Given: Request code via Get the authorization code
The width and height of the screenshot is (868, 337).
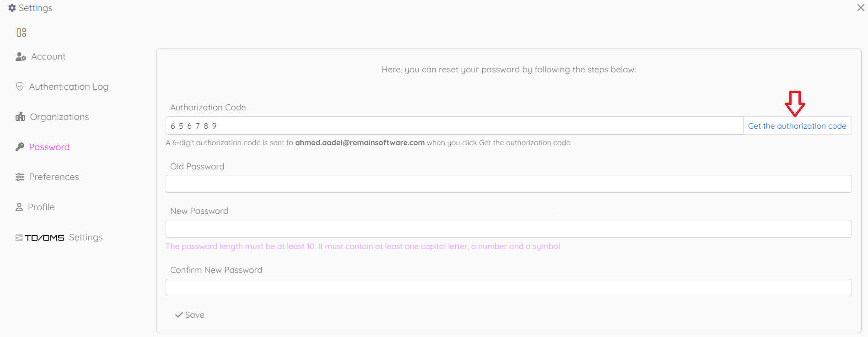Looking at the screenshot, I should (797, 126).
